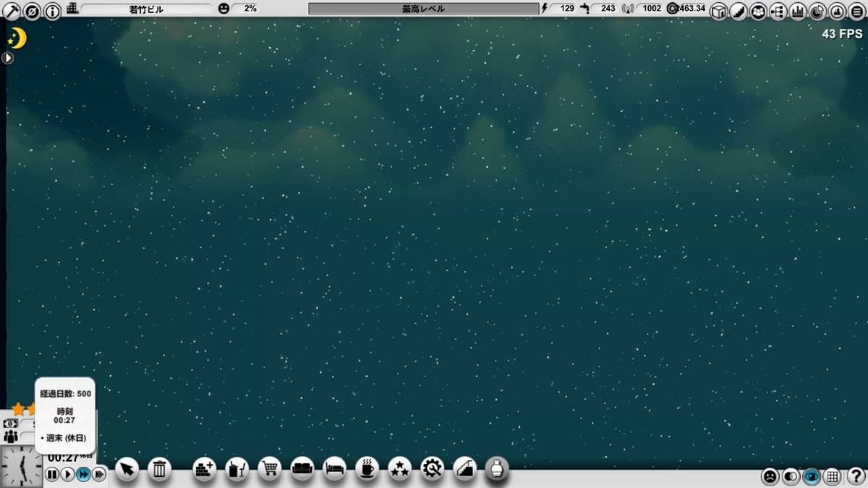Set game speed to triple fastest
This screenshot has width=868, height=488.
[x=99, y=474]
